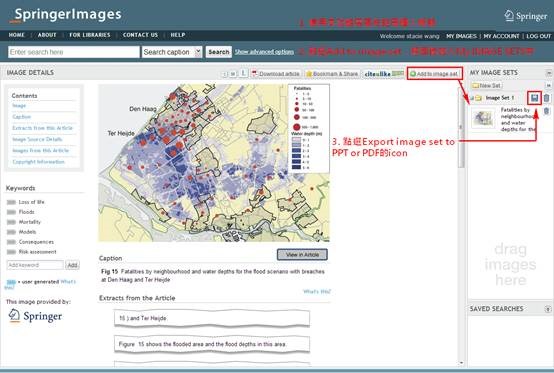Click LOG OUT link
This screenshot has height=373, width=554.
[538, 36]
